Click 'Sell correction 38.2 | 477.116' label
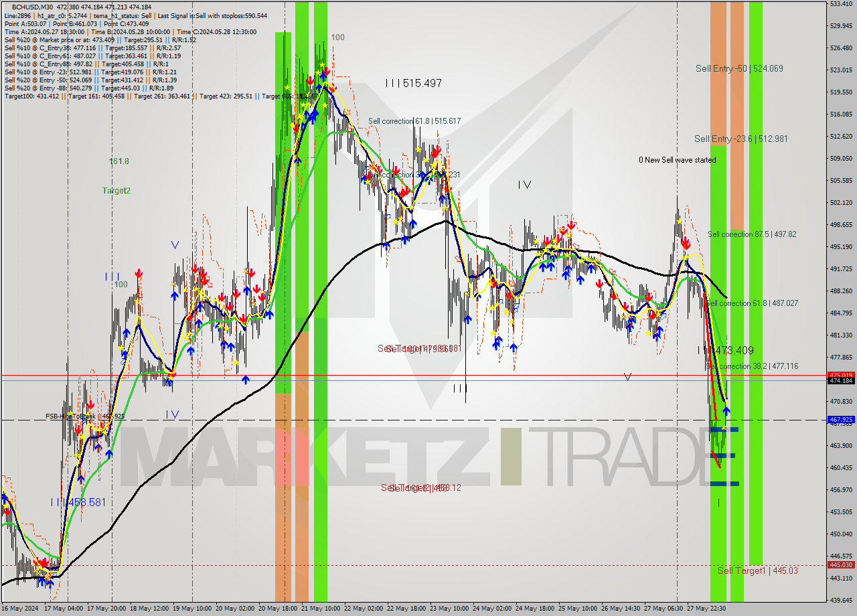857x616 pixels. [x=753, y=366]
